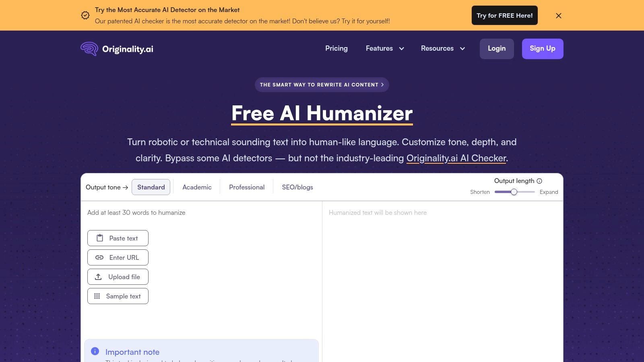Expand the Resources dropdown chevron
This screenshot has width=644, height=362.
click(x=462, y=49)
